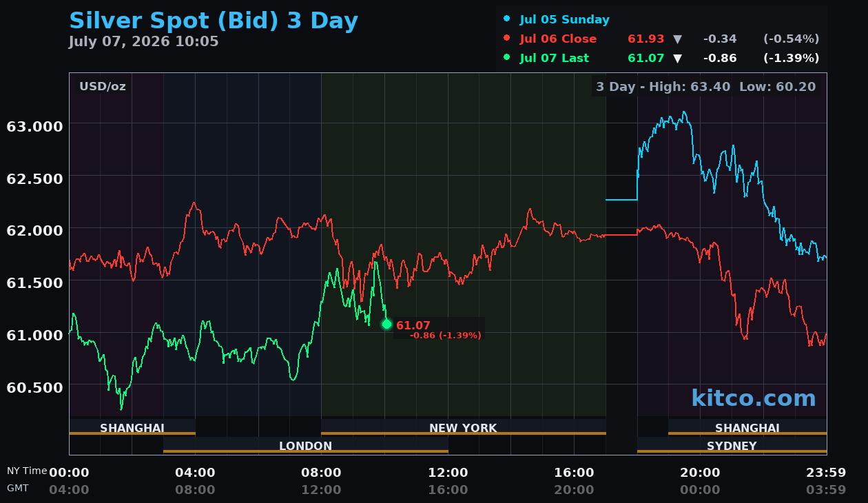The image size is (868, 503).
Task: Select the 'Jul 07 Last' legend label
Action: [x=555, y=58]
